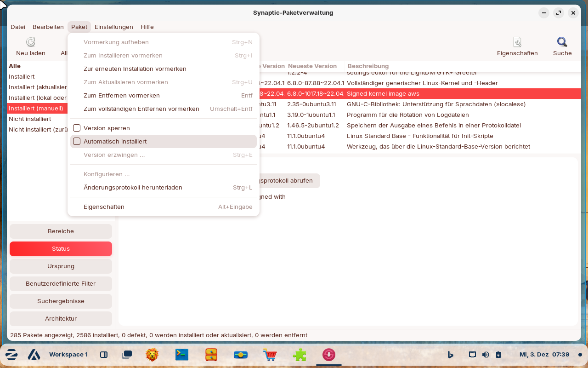
Task: Open the Eigenschaften toolbar icon
Action: tap(517, 42)
